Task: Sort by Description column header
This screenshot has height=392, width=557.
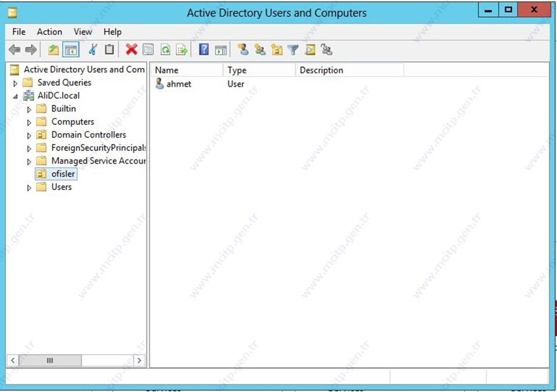Action: click(x=350, y=70)
